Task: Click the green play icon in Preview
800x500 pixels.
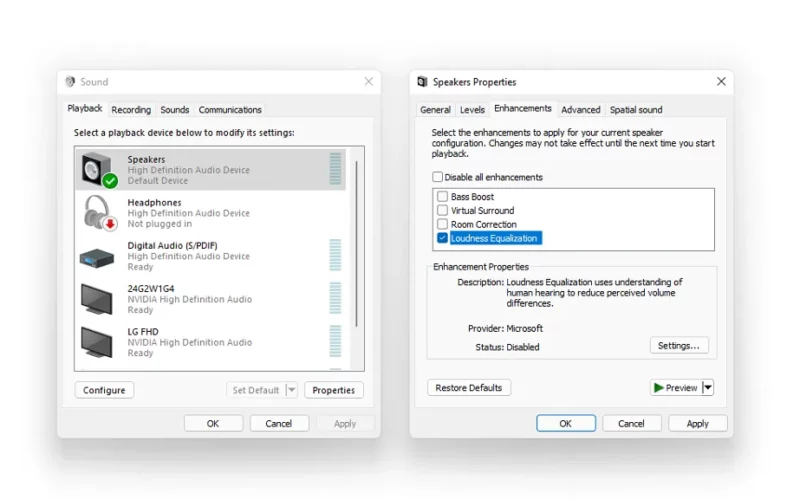Action: 659,388
